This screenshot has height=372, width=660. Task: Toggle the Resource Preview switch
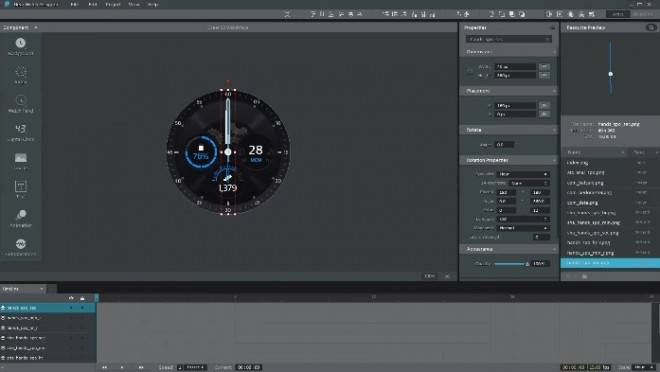click(x=651, y=27)
